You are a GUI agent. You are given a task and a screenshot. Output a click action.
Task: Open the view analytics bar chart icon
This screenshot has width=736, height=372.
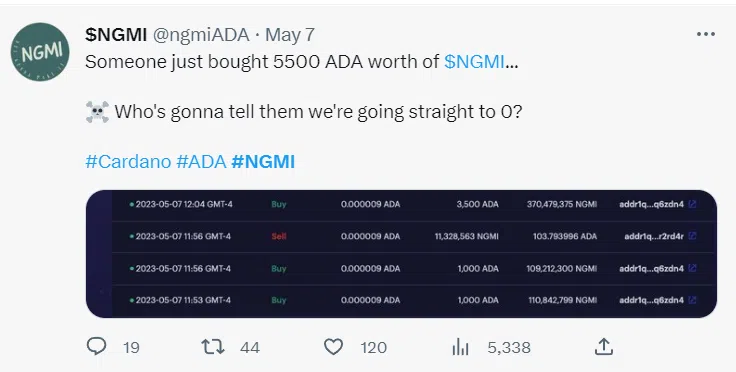pos(460,347)
